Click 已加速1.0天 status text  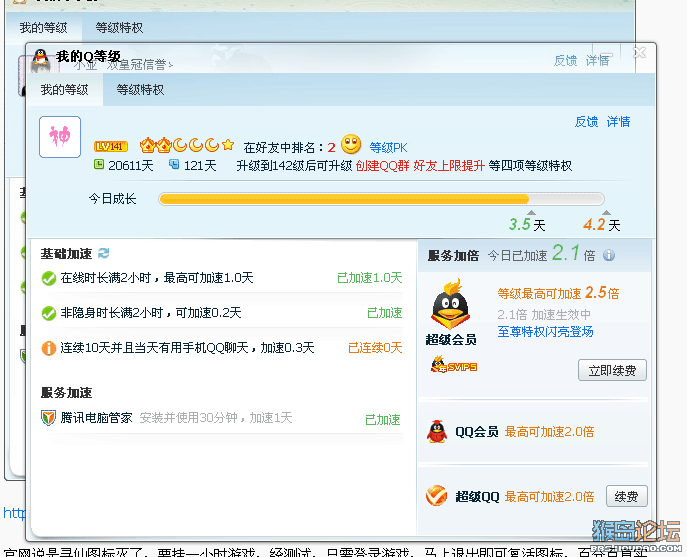point(369,278)
